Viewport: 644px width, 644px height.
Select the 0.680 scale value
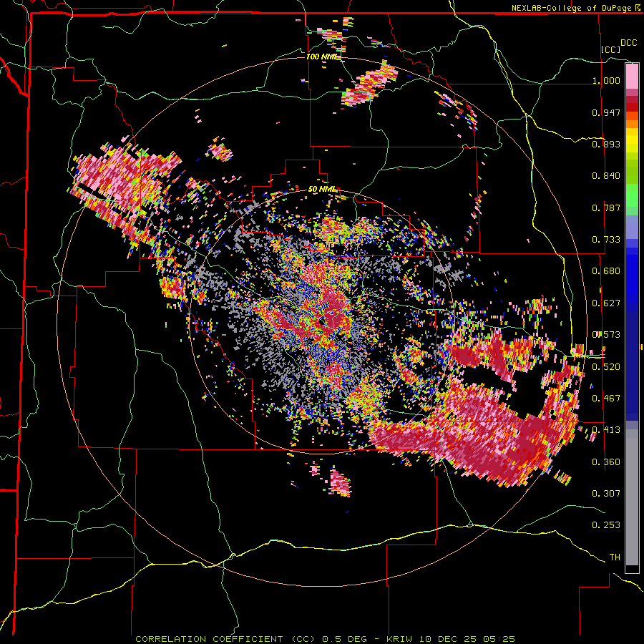click(606, 271)
